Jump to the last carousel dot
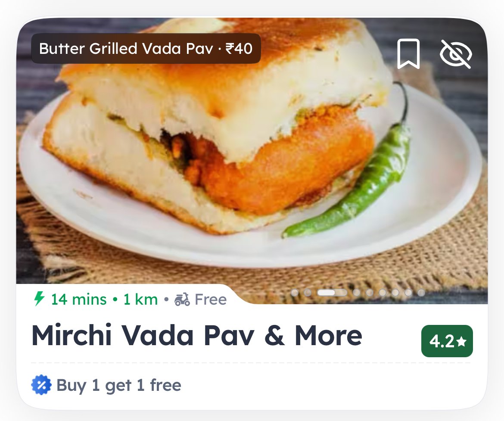 [x=421, y=293]
